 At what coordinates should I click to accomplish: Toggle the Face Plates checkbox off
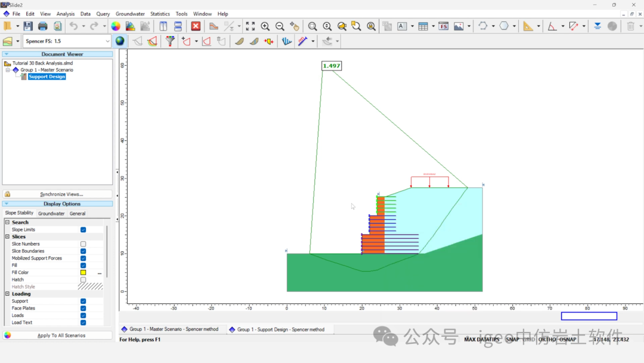click(x=83, y=309)
